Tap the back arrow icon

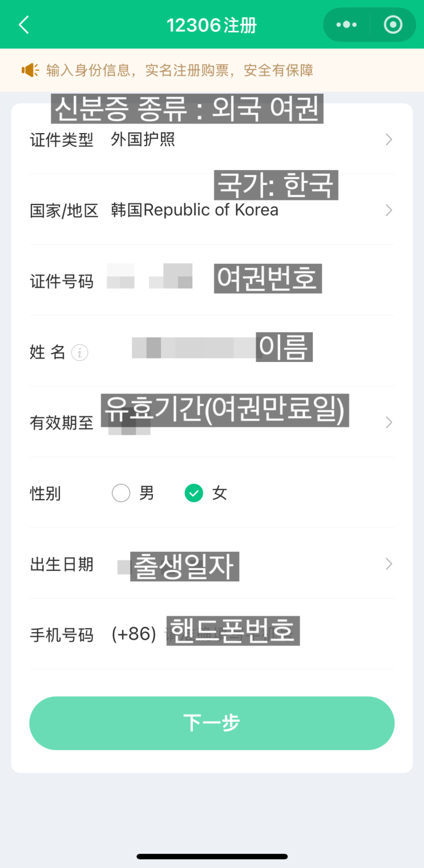point(23,25)
